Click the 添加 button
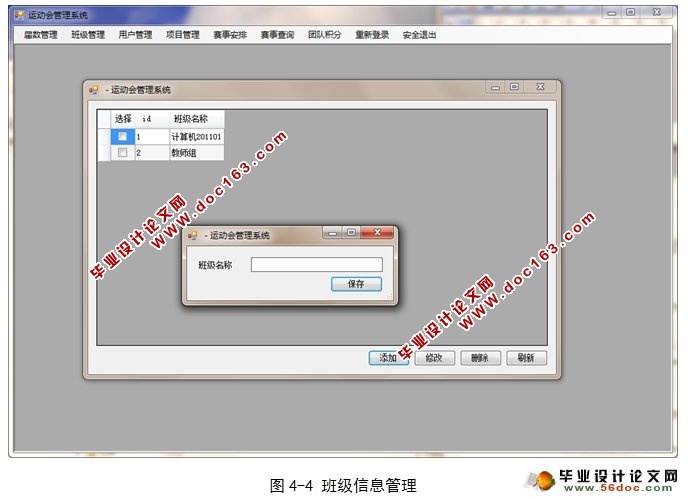This screenshot has width=688, height=498. 388,358
